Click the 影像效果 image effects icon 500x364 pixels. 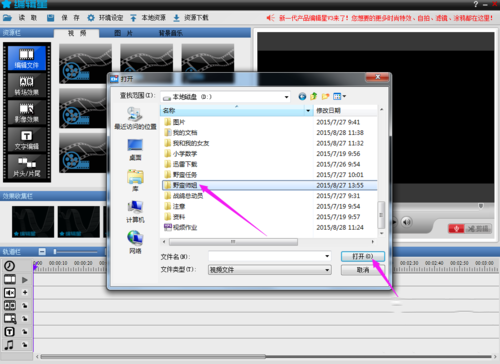pos(27,112)
